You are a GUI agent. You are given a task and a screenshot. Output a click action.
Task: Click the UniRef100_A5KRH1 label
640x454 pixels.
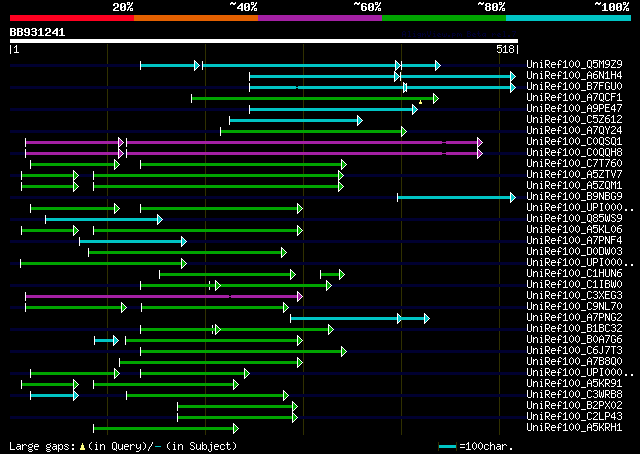coord(574,428)
